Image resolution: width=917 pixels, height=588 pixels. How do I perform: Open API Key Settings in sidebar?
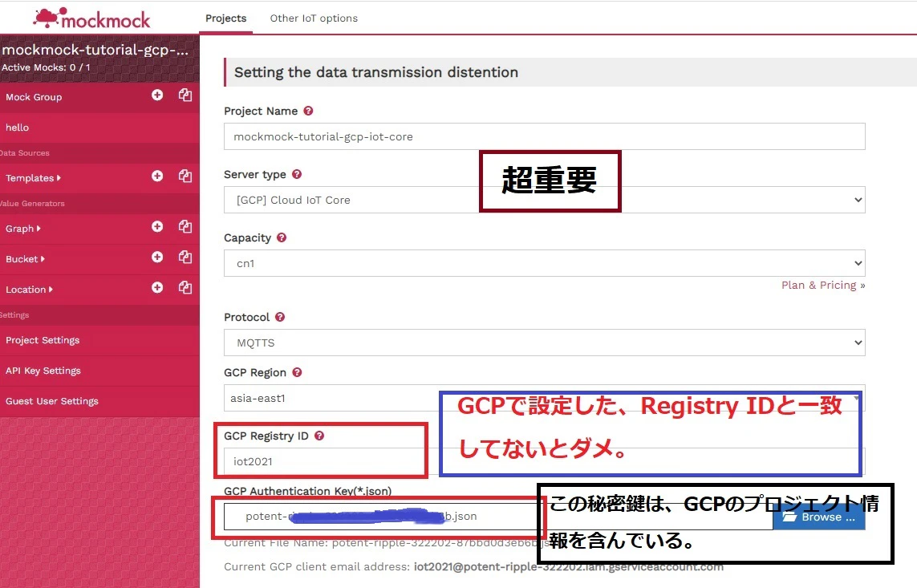pyautogui.click(x=99, y=371)
